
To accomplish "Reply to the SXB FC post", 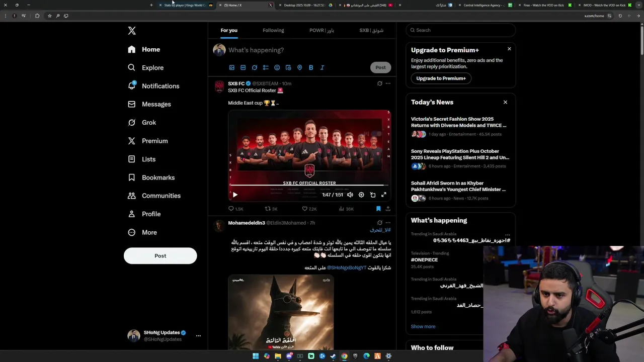I will click(235, 209).
